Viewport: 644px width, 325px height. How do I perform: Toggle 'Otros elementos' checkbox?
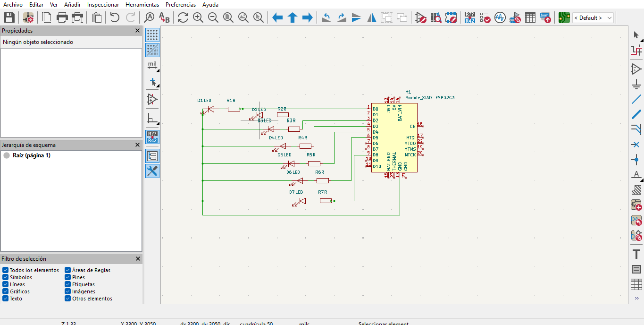click(68, 299)
